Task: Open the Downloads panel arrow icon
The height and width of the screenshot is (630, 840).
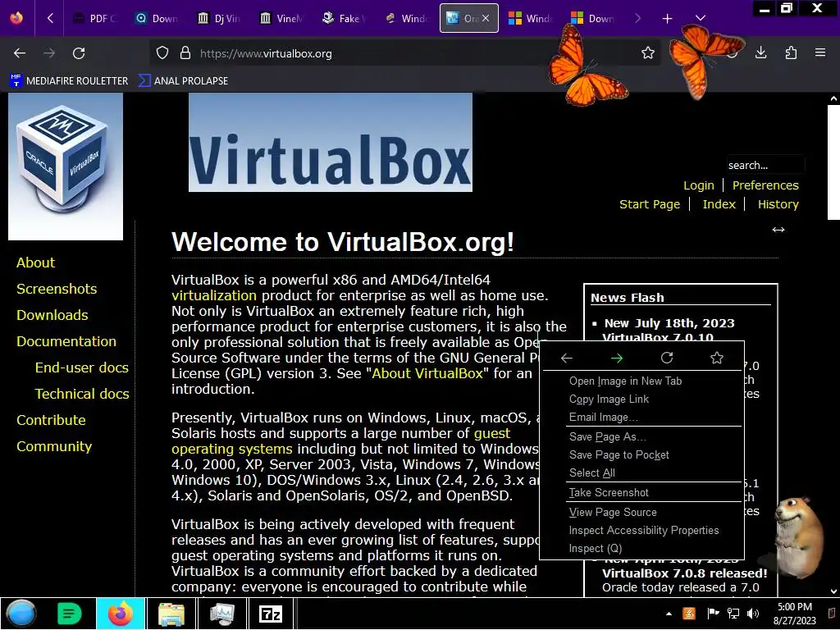Action: [x=760, y=52]
